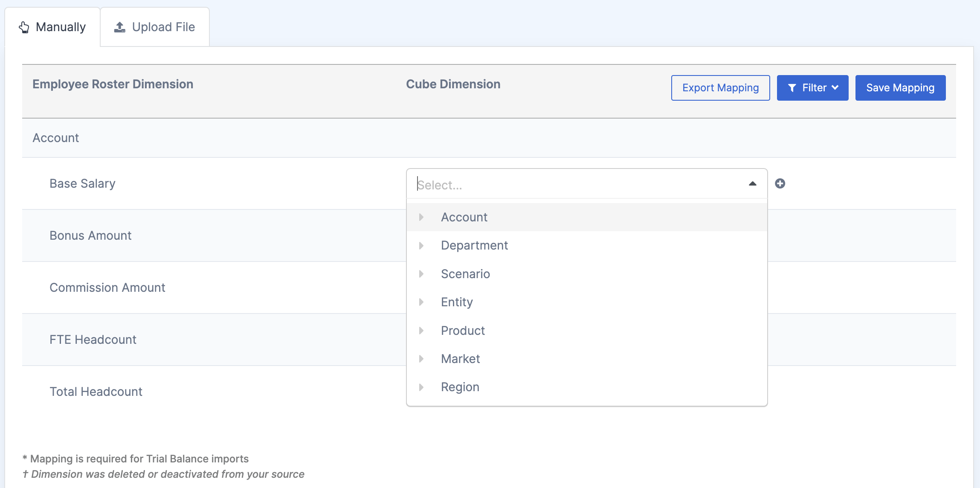Expand the Product option arrow
Screen dimensions: 980x488
[x=421, y=331]
